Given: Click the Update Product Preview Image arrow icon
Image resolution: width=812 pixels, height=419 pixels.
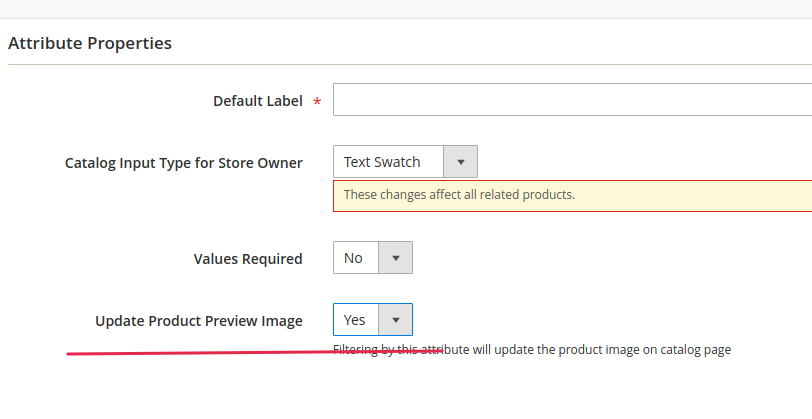Looking at the screenshot, I should [x=396, y=320].
